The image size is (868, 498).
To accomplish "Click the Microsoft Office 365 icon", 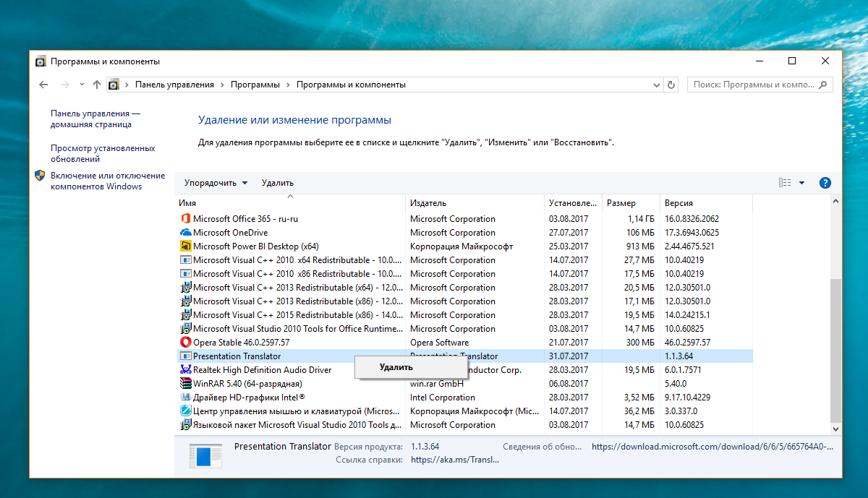I will pos(185,219).
